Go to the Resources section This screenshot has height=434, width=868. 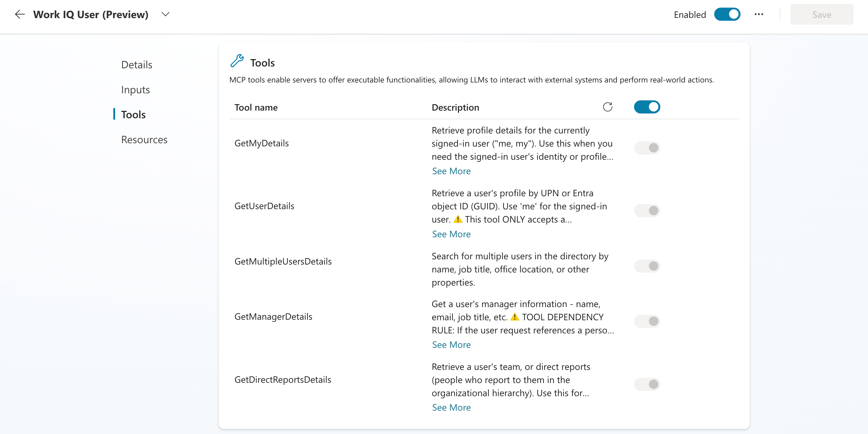pos(144,139)
